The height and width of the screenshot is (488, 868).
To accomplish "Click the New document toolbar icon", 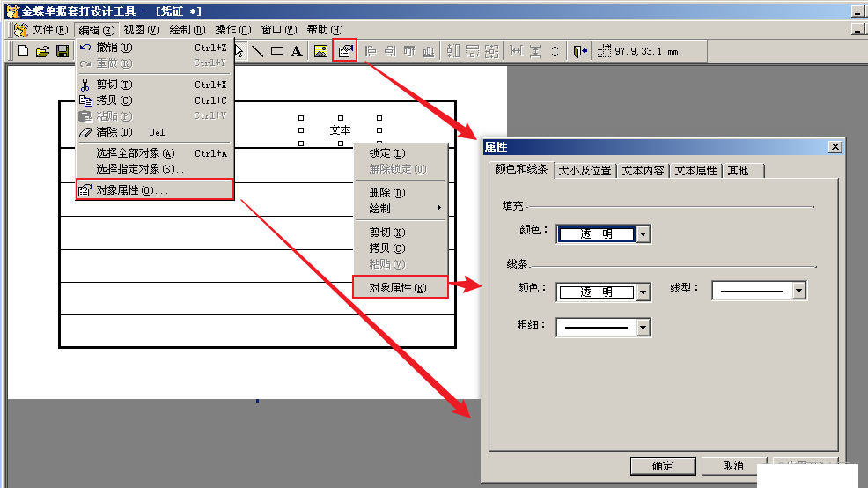I will pos(24,51).
